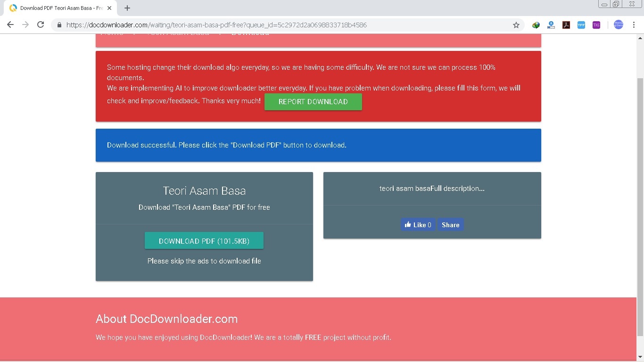Click the DocDownloader logo on the browser tab

click(x=13, y=8)
